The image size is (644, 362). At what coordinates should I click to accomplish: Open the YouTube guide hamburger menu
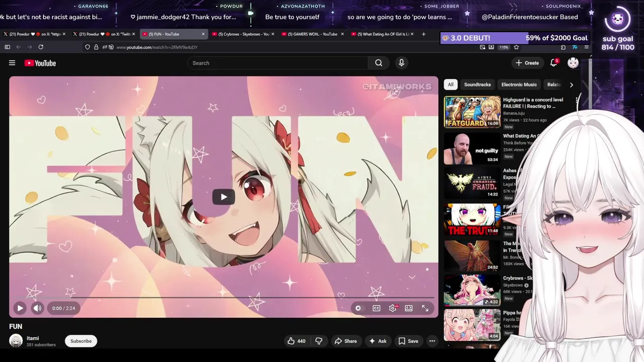click(12, 63)
